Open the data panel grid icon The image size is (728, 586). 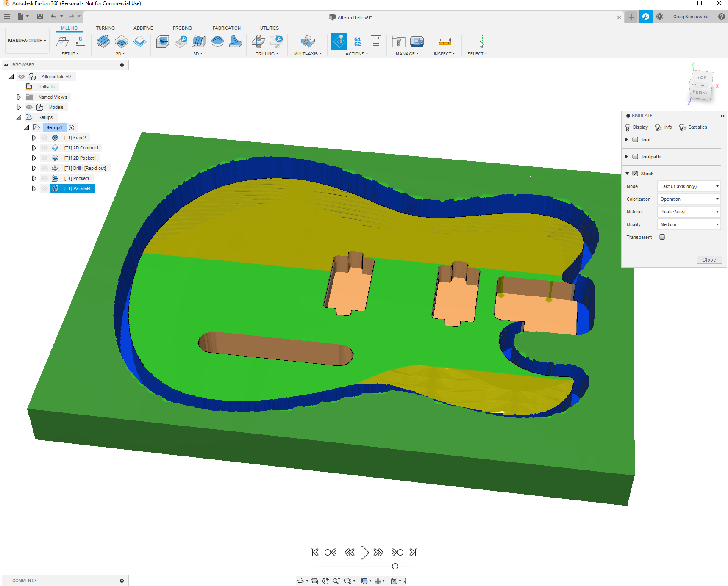(7, 17)
